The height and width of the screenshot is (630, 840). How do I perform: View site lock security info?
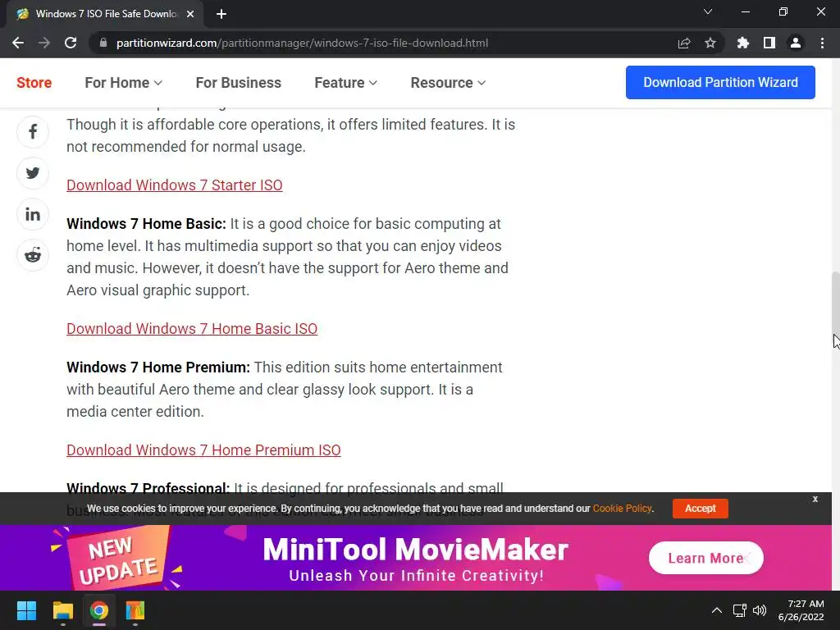103,43
